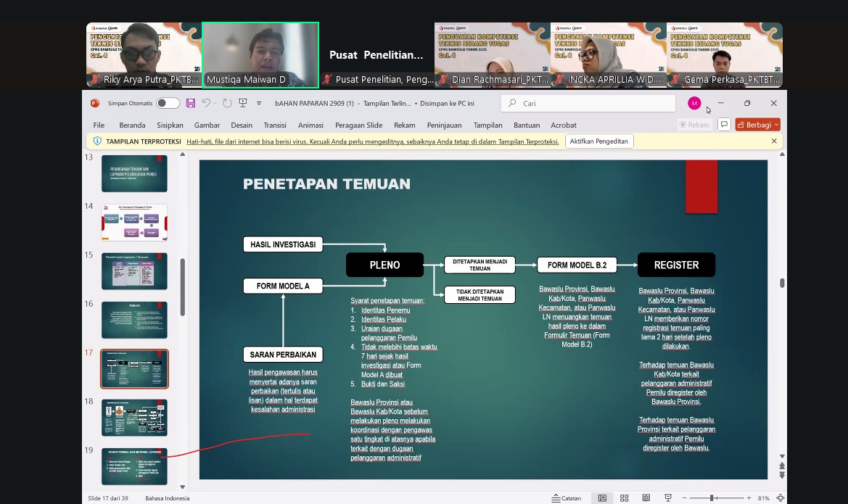Image resolution: width=848 pixels, height=504 pixels.
Task: Fit slide to current window
Action: coord(781,498)
